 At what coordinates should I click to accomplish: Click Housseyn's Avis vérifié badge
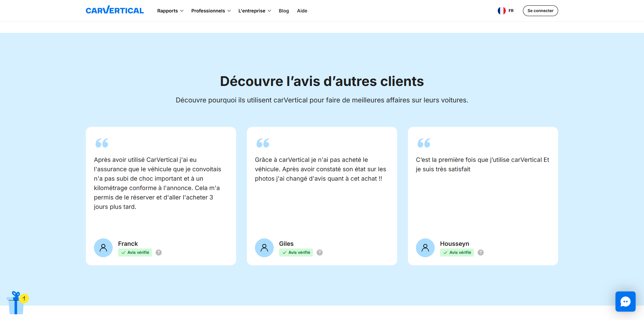coord(457,253)
